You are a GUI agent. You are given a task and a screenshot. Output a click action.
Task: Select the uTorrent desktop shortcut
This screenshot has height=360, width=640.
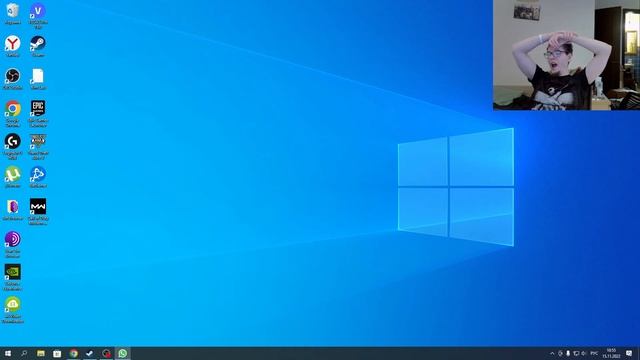point(13,175)
